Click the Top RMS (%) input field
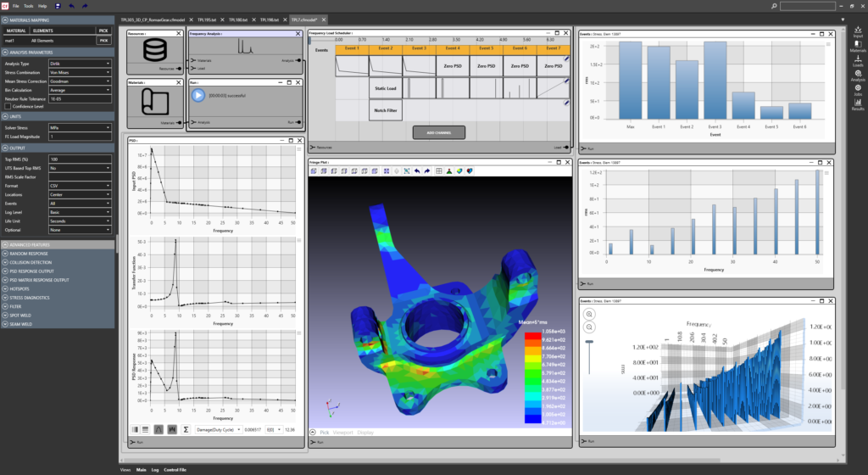The width and height of the screenshot is (868, 475). pos(81,159)
